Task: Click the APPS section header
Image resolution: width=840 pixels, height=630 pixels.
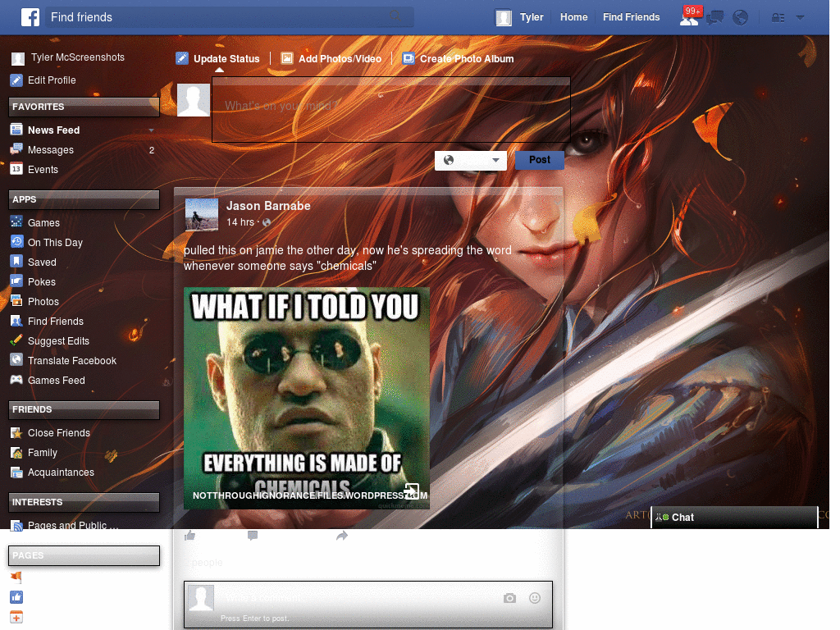Action: click(x=84, y=199)
